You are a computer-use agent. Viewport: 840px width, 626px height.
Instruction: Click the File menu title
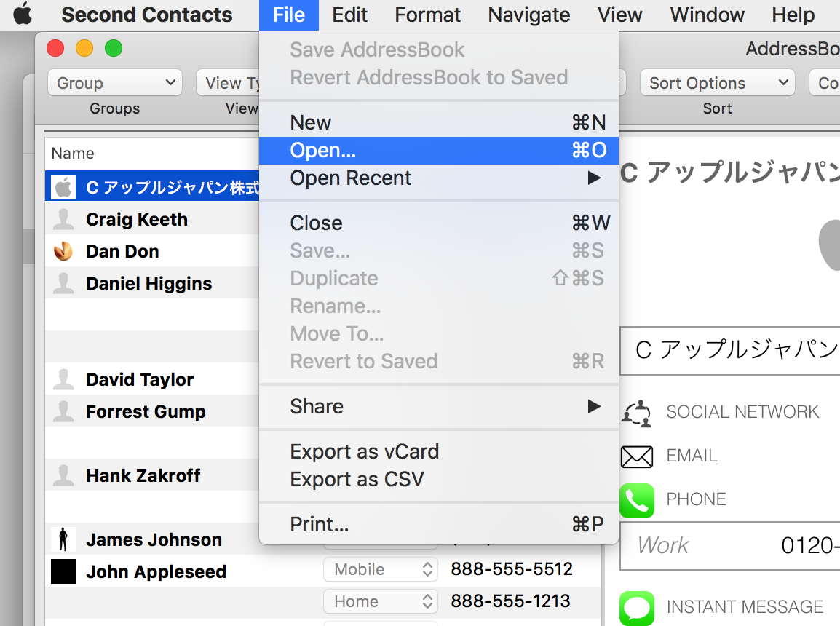289,15
